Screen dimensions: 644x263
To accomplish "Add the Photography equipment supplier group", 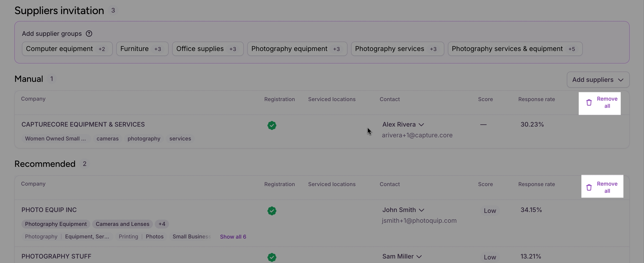I will tap(297, 49).
